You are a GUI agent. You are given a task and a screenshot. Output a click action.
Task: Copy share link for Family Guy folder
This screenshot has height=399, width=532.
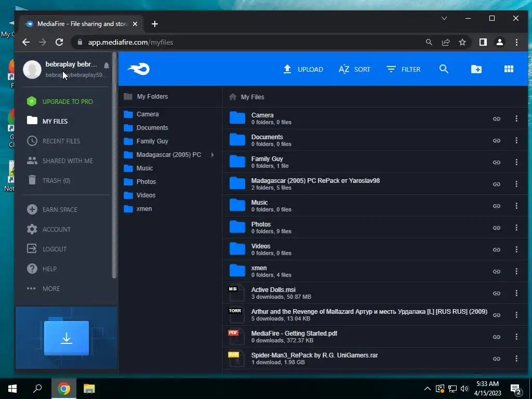[x=496, y=162]
